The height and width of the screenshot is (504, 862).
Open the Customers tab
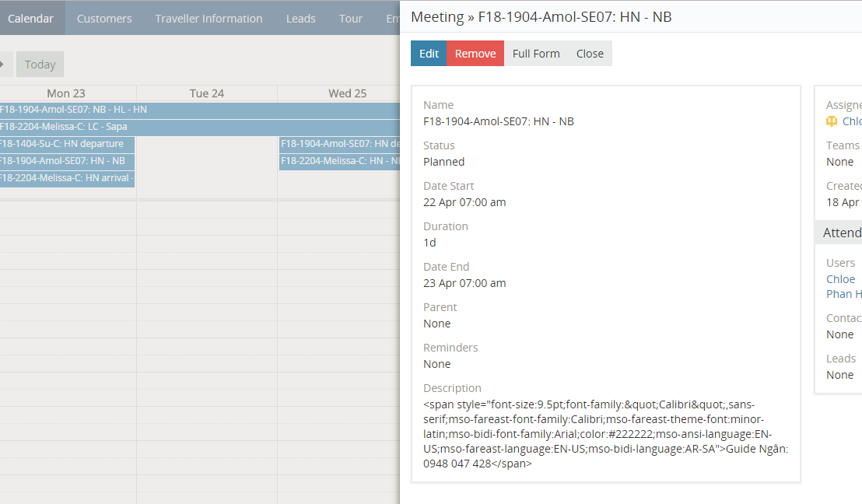point(104,18)
